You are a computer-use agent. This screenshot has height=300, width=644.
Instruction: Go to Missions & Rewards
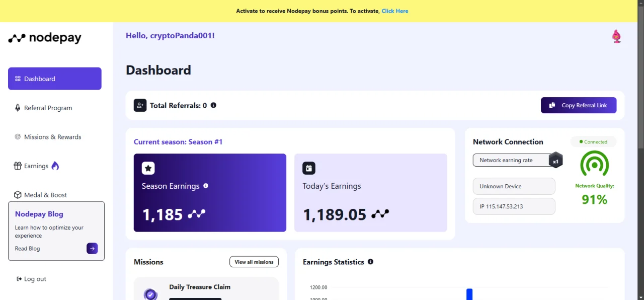(x=52, y=137)
